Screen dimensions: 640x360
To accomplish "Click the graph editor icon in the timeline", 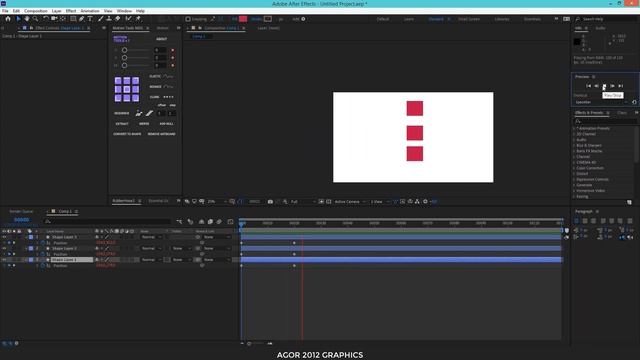I will click(x=231, y=221).
